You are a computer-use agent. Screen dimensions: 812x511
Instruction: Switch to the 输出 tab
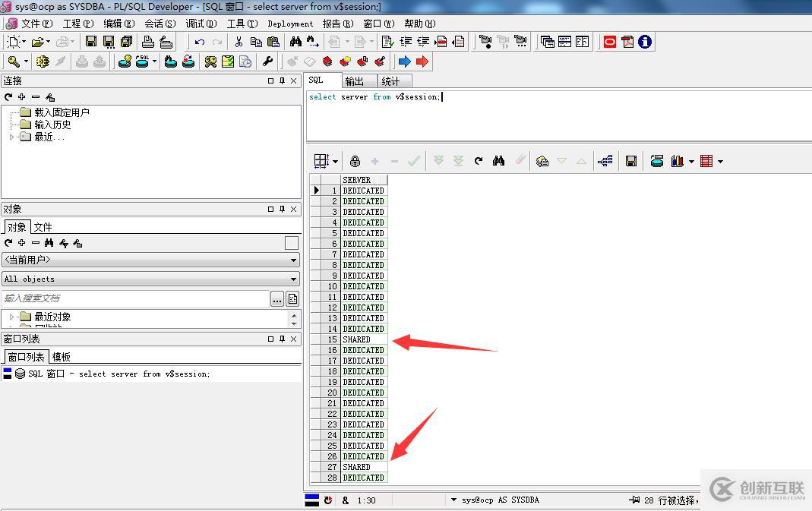355,80
